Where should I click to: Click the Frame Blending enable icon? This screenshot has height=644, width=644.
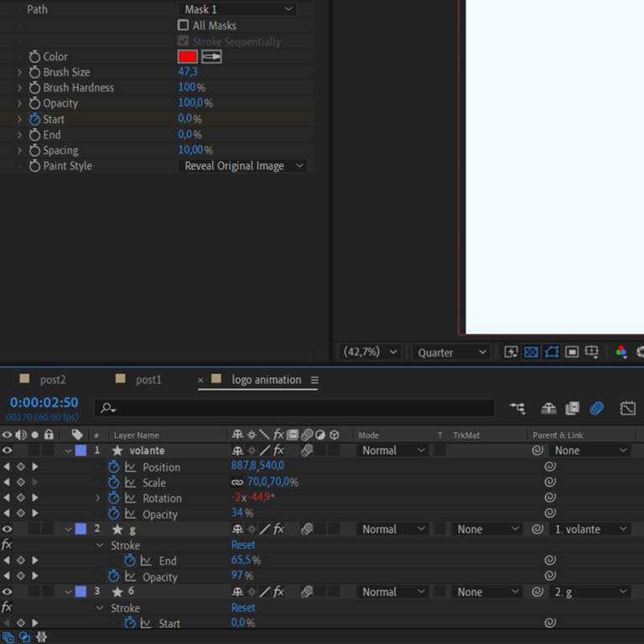[573, 408]
